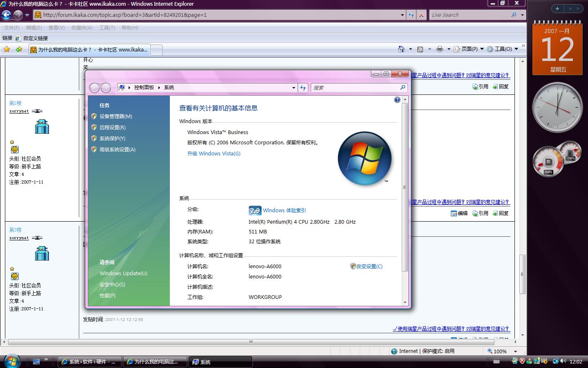Open the 帮助(H) menu
Screen dimensions: 588x368
[x=130, y=28]
